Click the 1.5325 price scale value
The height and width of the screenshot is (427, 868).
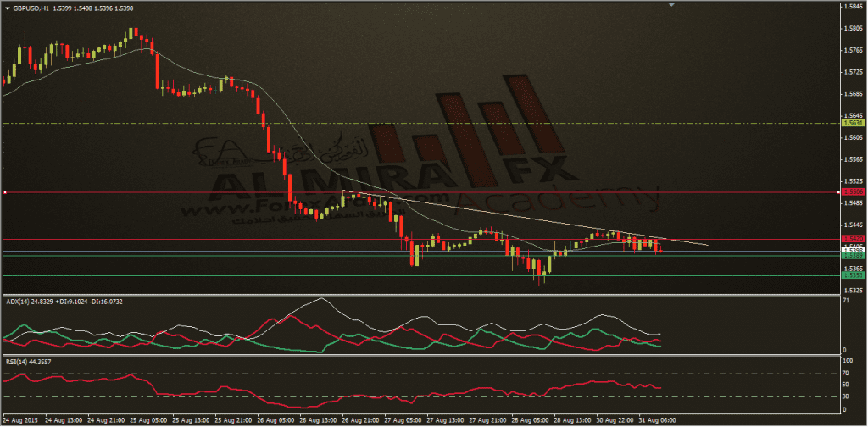click(x=853, y=290)
